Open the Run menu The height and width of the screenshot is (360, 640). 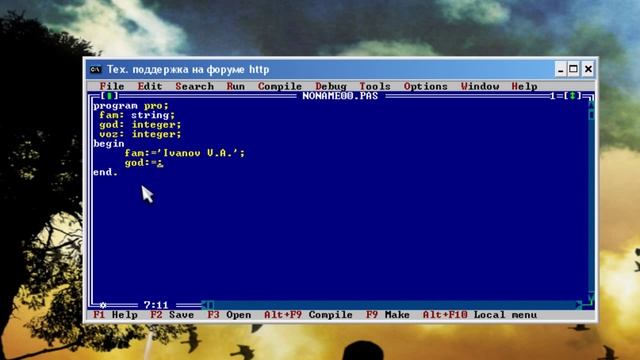[236, 86]
